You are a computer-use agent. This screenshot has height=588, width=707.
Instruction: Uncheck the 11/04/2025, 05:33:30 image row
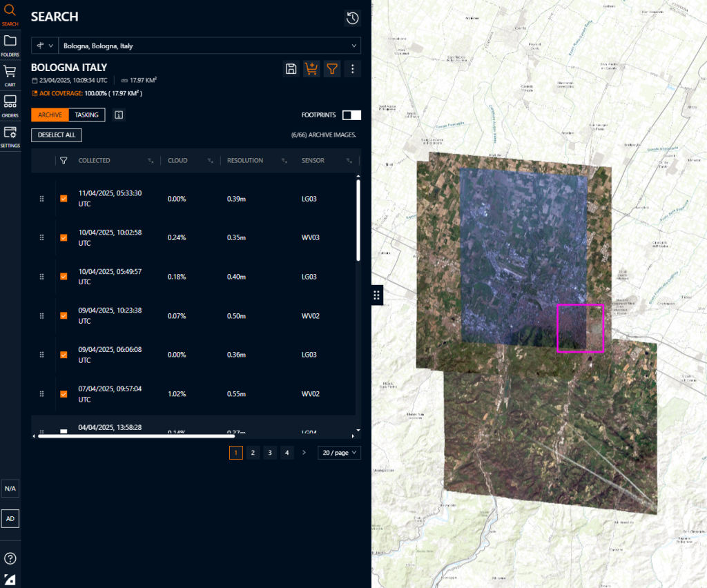[x=64, y=199]
